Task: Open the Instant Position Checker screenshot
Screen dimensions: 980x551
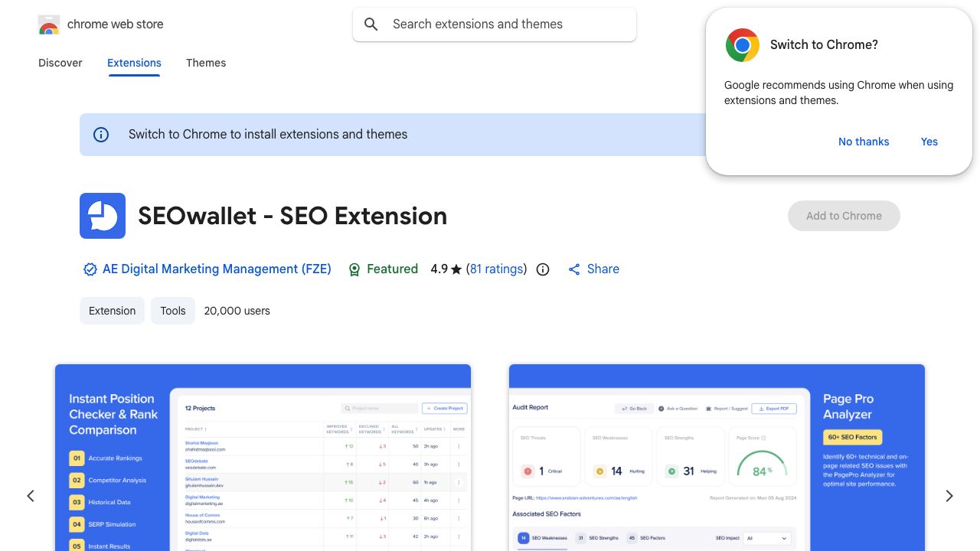Action: pyautogui.click(x=263, y=458)
